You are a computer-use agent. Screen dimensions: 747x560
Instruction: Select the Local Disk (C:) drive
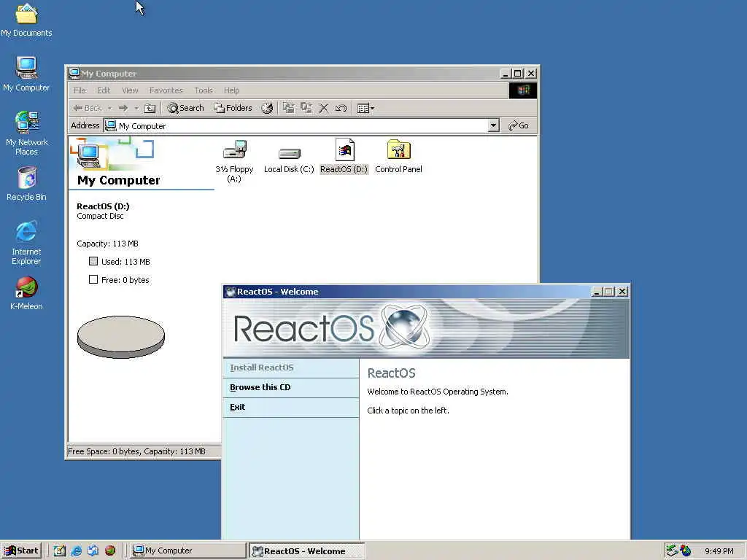[289, 161]
